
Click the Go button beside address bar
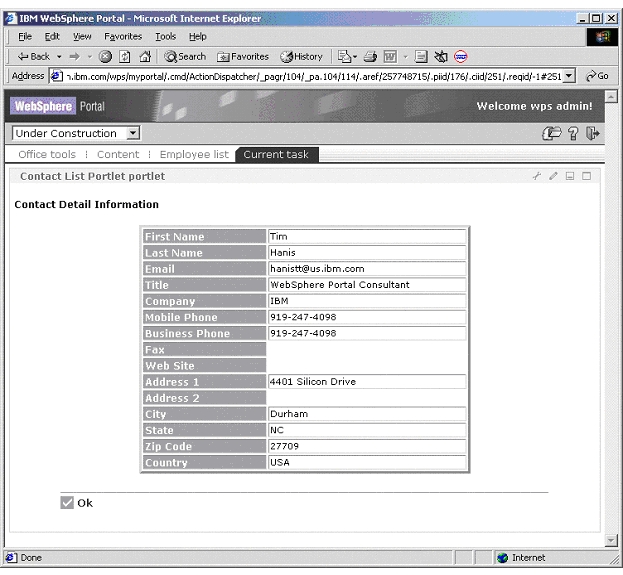pyautogui.click(x=597, y=76)
